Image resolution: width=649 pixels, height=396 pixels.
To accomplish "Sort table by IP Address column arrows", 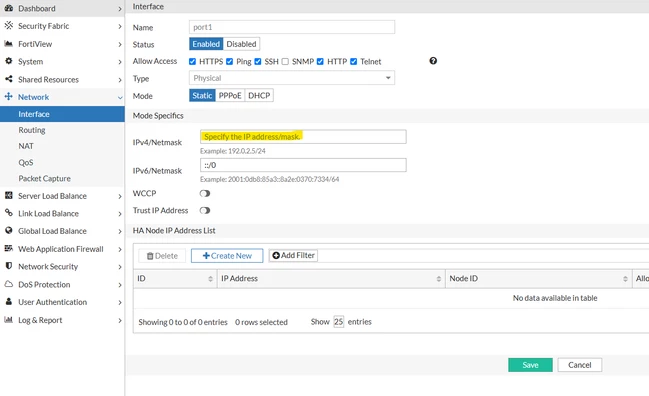I will 439,279.
